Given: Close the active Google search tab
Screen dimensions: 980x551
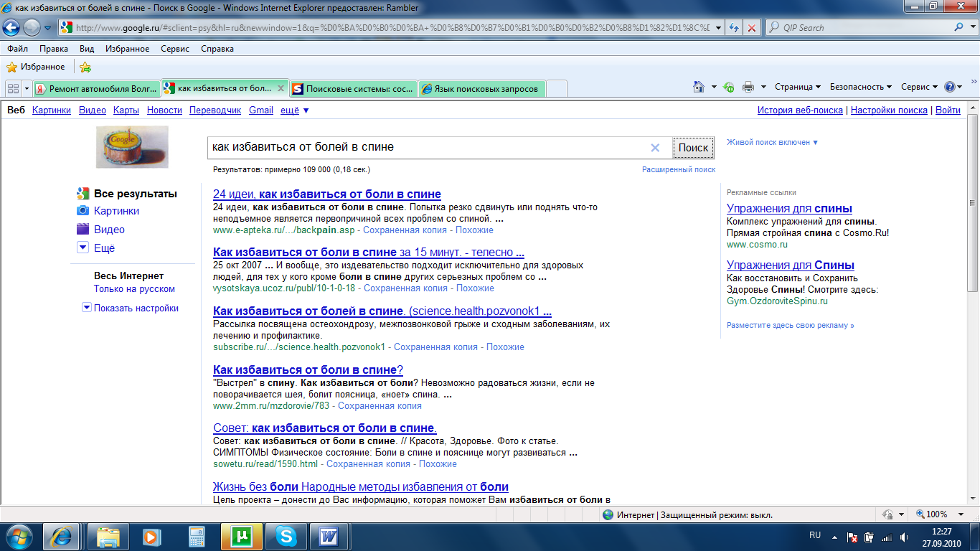Looking at the screenshot, I should coord(281,88).
